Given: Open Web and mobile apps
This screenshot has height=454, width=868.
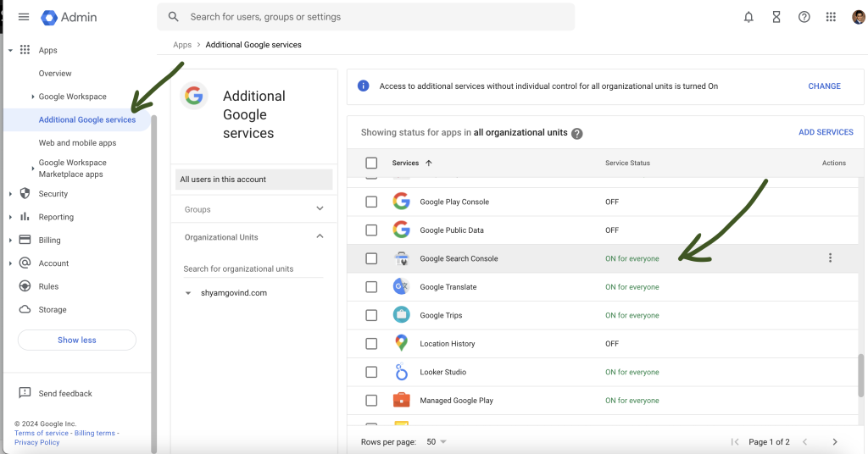Looking at the screenshot, I should coord(77,142).
